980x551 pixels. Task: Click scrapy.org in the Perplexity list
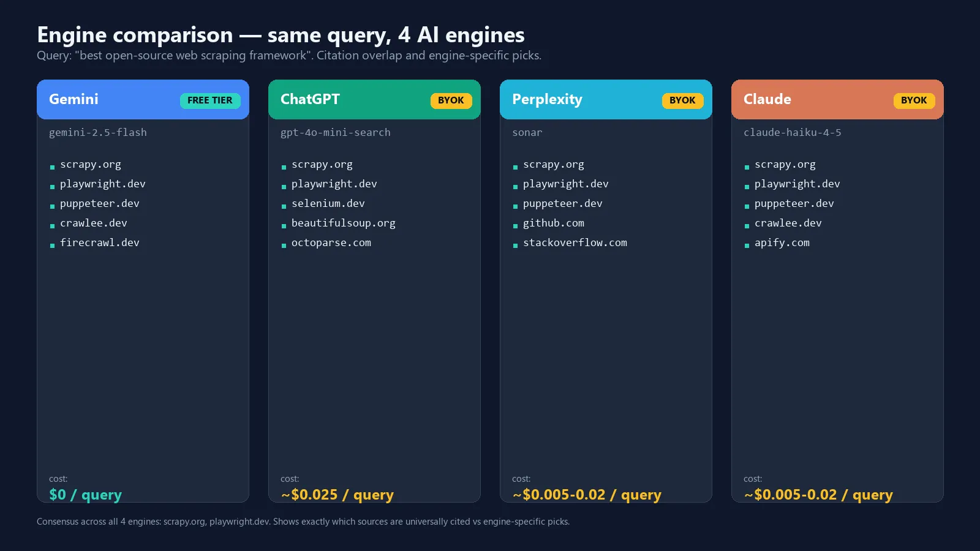tap(554, 164)
